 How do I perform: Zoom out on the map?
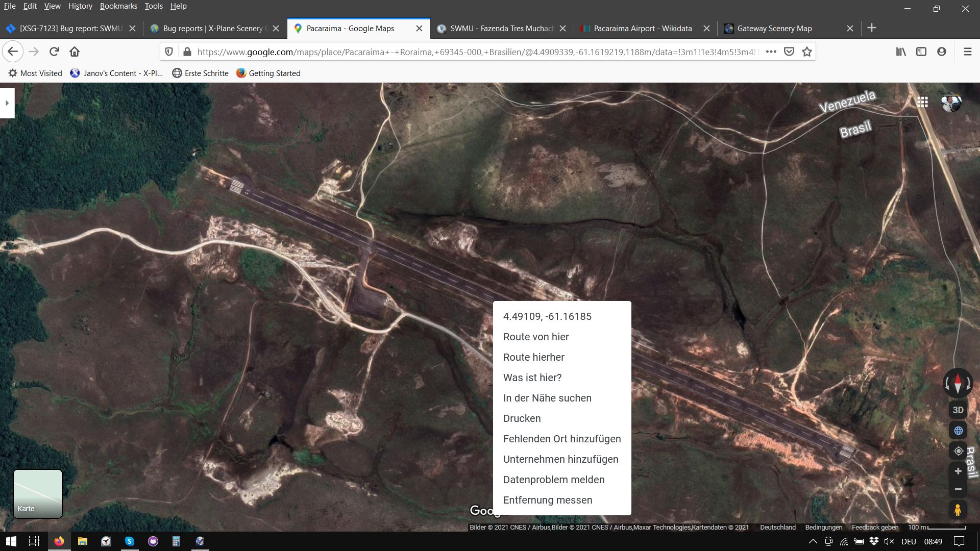click(958, 489)
